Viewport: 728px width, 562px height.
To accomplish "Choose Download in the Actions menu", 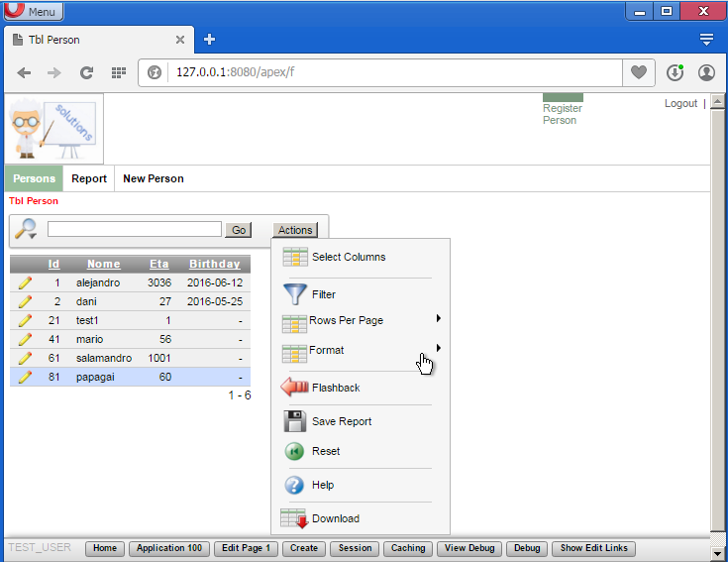I will [336, 518].
